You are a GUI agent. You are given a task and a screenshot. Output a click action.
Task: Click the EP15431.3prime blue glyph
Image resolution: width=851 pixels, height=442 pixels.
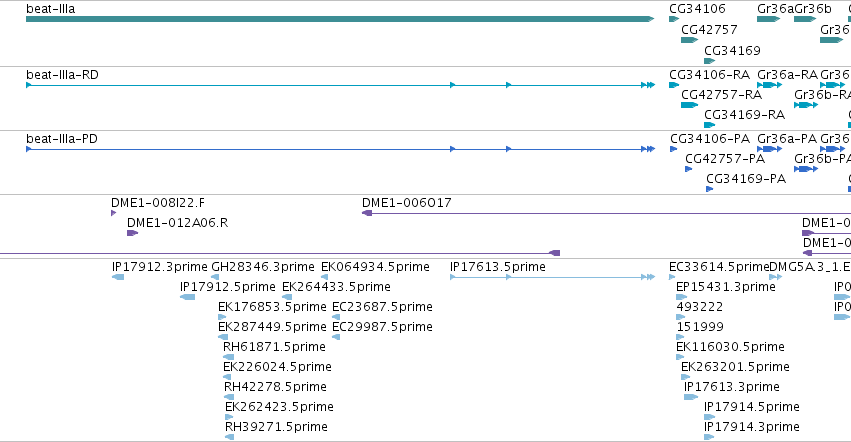click(x=682, y=297)
